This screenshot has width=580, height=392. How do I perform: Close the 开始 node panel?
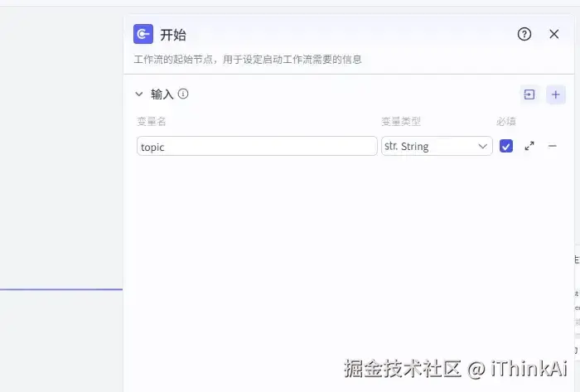point(553,34)
